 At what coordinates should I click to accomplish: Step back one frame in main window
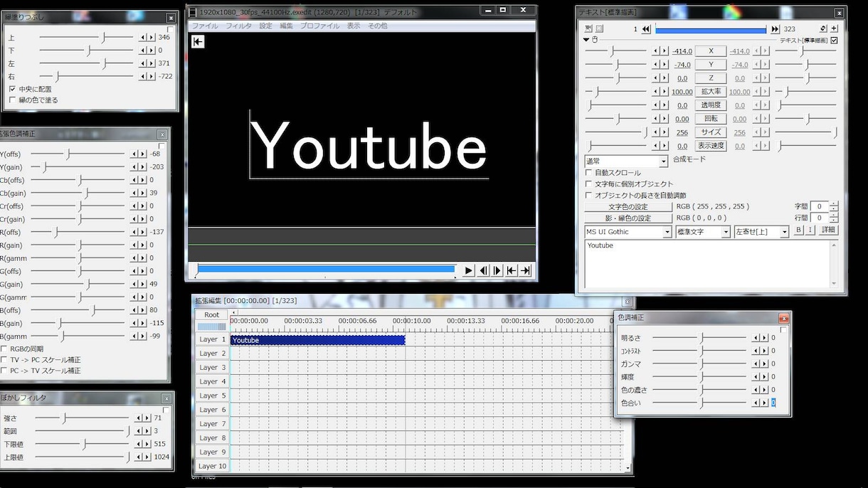coord(484,270)
